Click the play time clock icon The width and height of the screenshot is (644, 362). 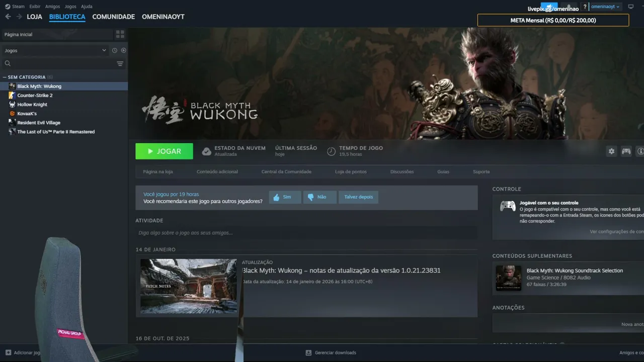click(x=331, y=151)
